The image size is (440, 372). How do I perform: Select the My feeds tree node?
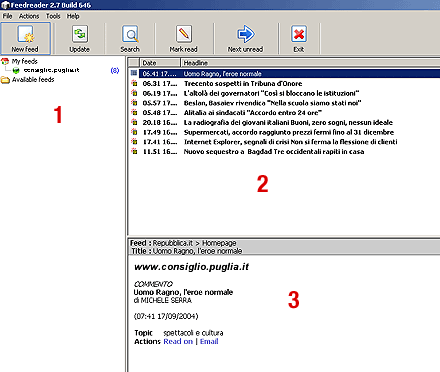click(25, 61)
